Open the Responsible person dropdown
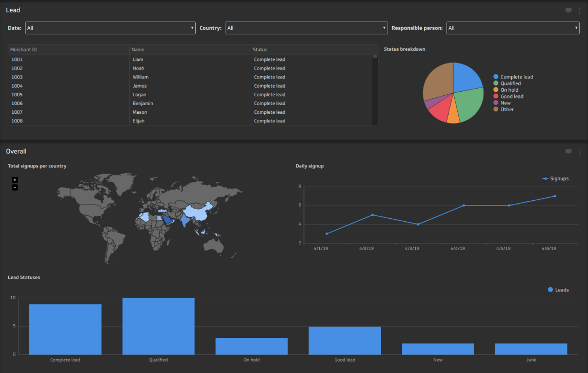Viewport: 588px width, 373px height. (x=513, y=28)
